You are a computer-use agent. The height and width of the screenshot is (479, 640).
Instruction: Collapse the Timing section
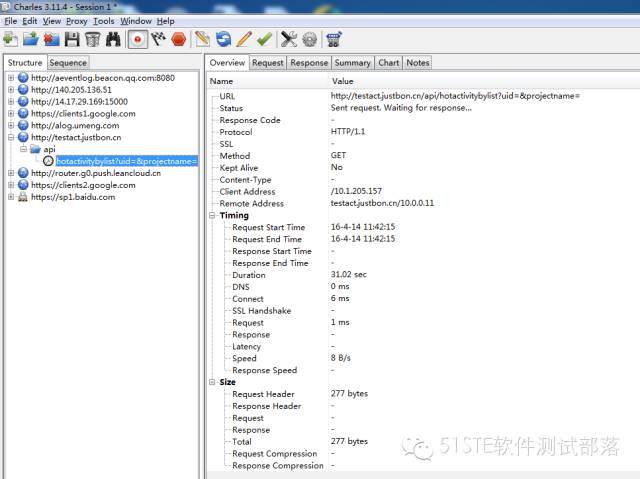(x=212, y=215)
